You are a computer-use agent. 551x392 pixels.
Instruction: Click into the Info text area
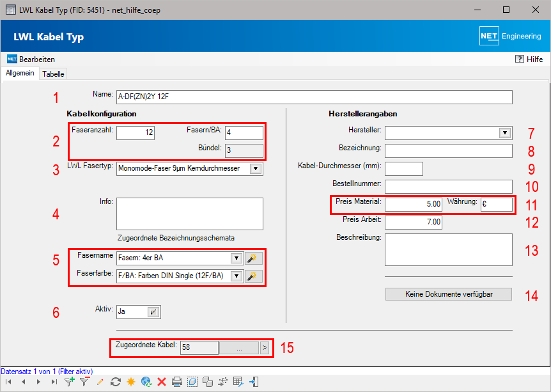point(190,214)
